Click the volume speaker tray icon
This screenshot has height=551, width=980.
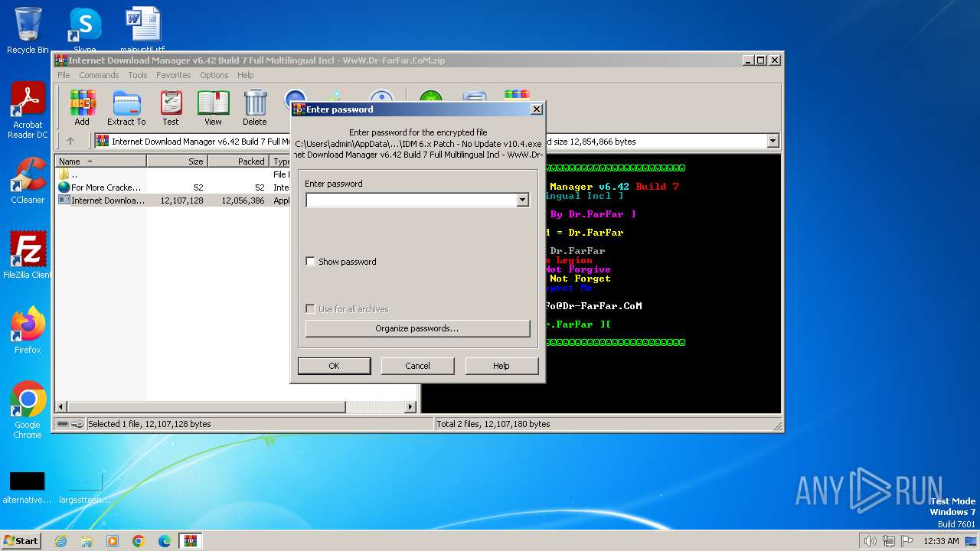pyautogui.click(x=870, y=541)
